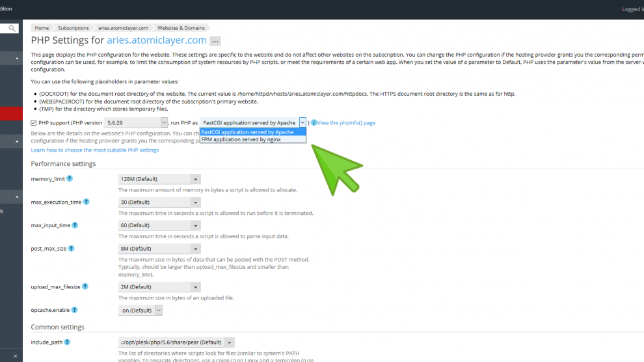Screen dimensions: 644x362
Task: Click the Common settings heading
Action: [x=57, y=327]
